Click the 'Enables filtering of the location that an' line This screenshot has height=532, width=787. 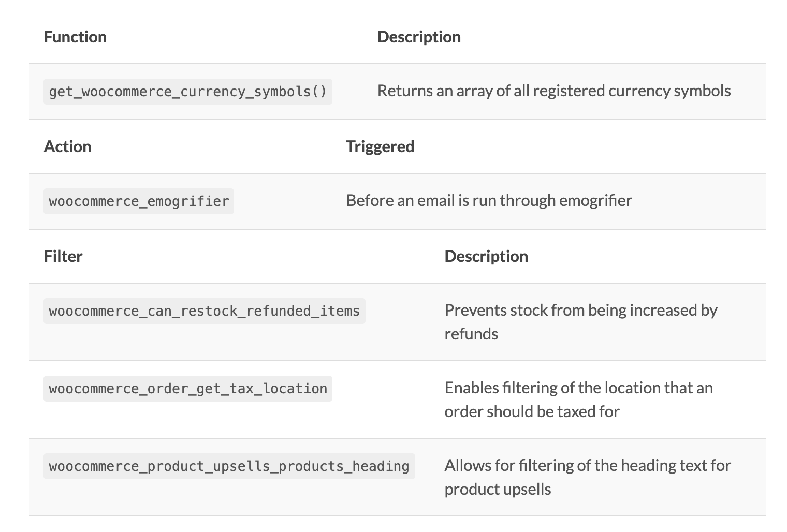578,388
